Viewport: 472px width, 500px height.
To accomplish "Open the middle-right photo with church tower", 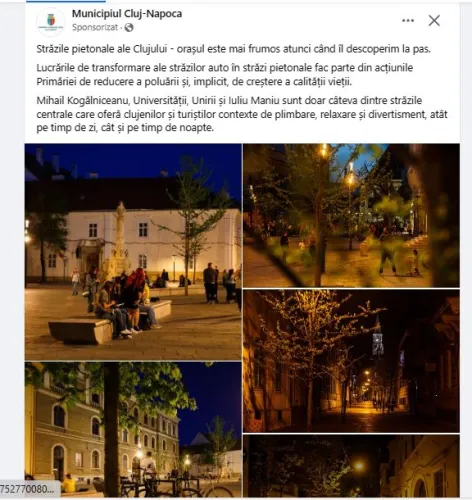I will pos(351,361).
